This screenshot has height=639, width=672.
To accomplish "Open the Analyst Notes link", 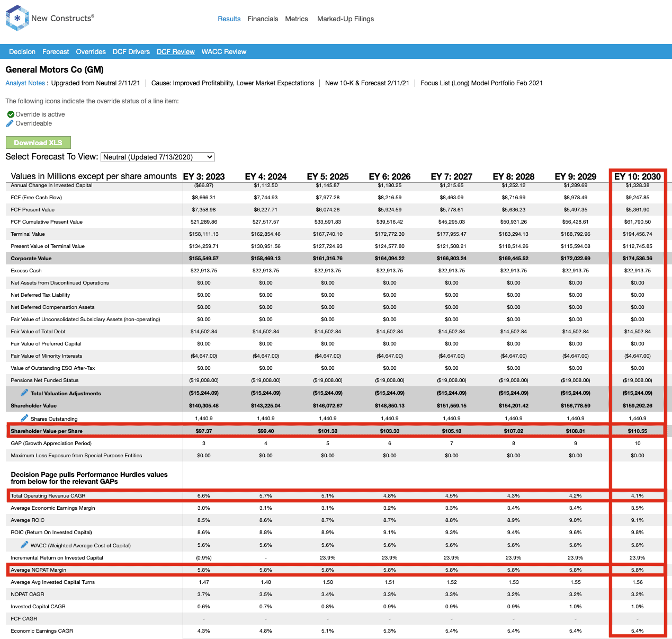I will point(25,83).
